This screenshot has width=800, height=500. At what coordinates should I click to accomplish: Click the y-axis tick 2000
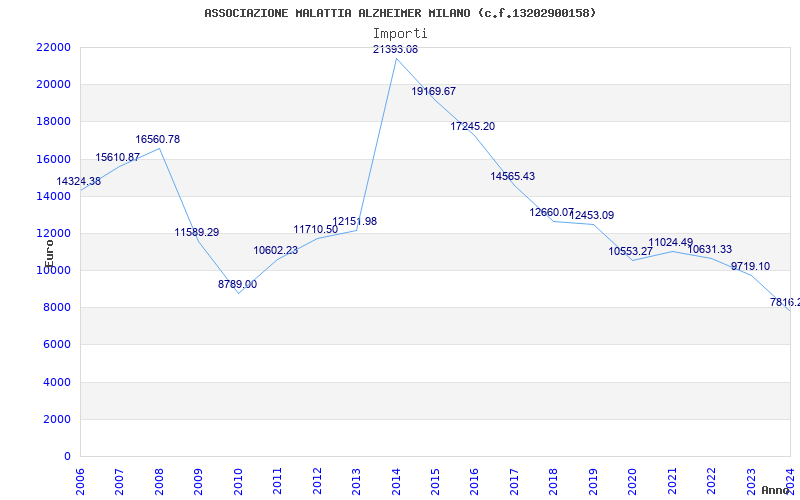(56, 419)
